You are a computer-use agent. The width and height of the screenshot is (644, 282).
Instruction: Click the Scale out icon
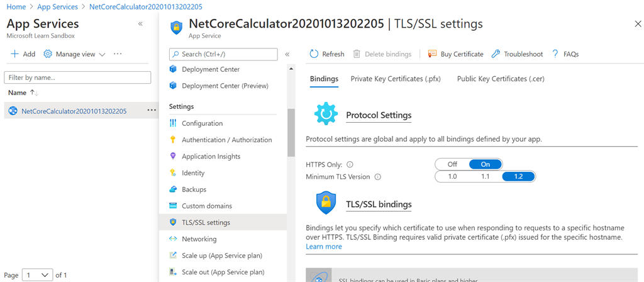[x=173, y=272]
